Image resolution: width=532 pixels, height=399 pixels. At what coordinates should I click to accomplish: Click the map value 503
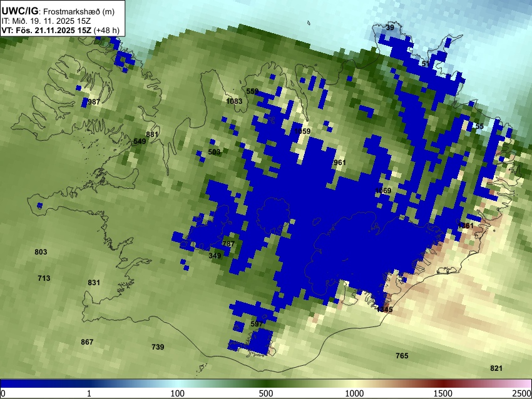214,152
